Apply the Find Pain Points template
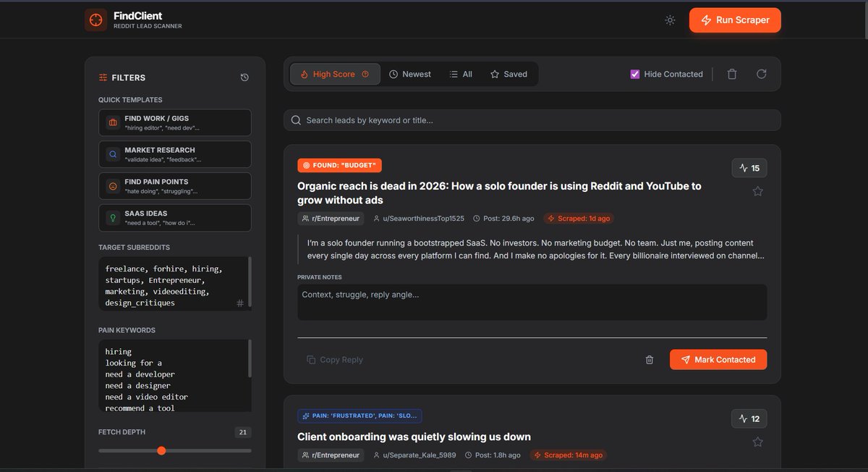868x472 pixels. [175, 186]
